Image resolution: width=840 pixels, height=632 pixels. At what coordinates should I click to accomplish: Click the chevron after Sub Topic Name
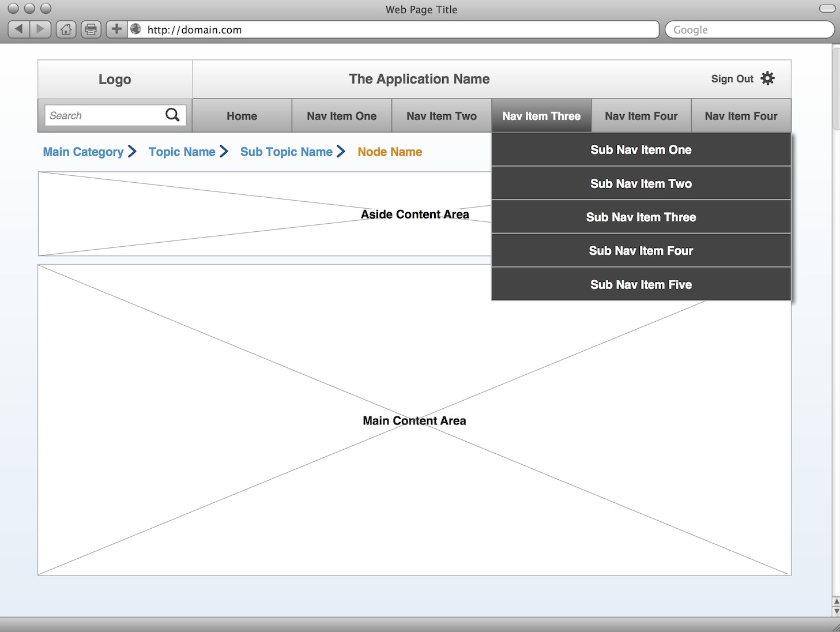click(341, 152)
